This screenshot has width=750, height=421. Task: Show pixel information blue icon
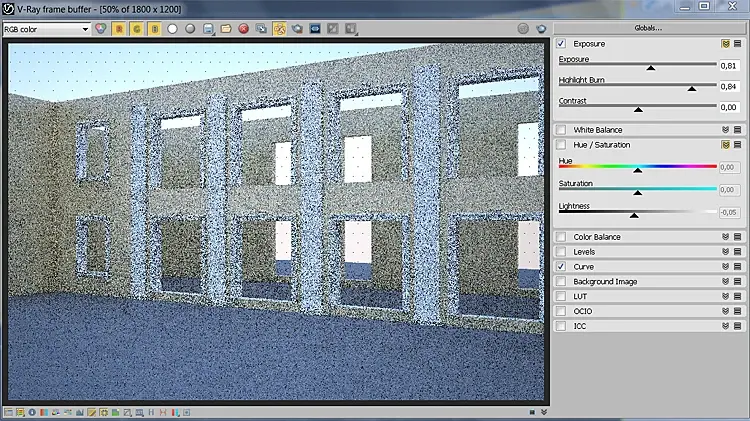32,412
